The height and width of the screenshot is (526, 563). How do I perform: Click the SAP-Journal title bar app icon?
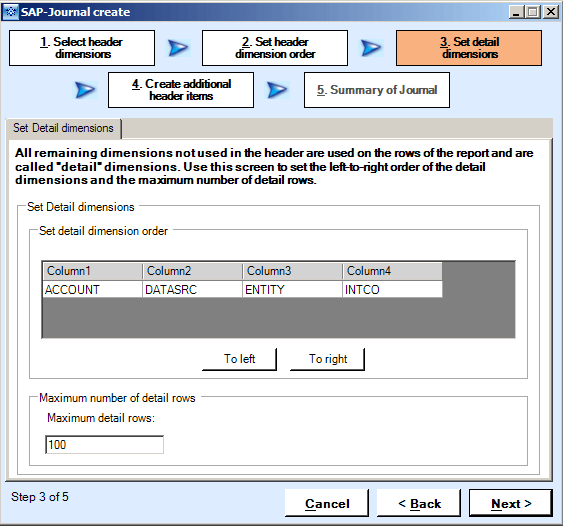tap(10, 11)
